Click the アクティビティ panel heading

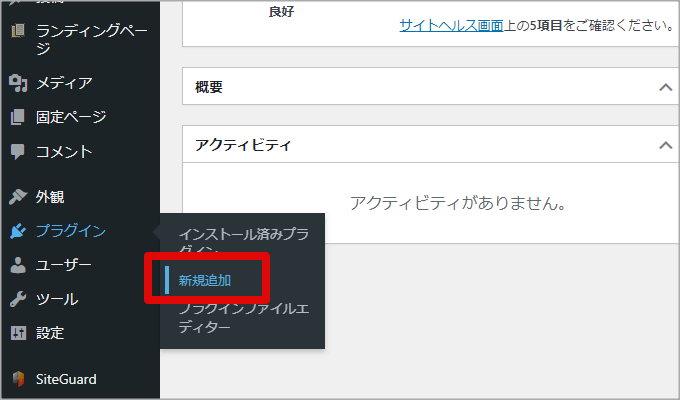[243, 145]
